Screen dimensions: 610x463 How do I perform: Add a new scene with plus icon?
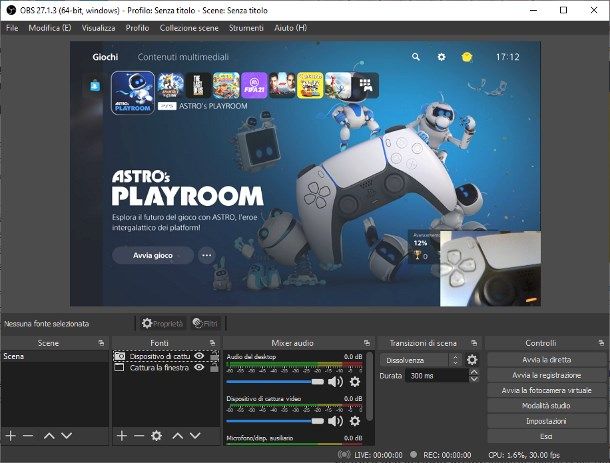coord(11,436)
